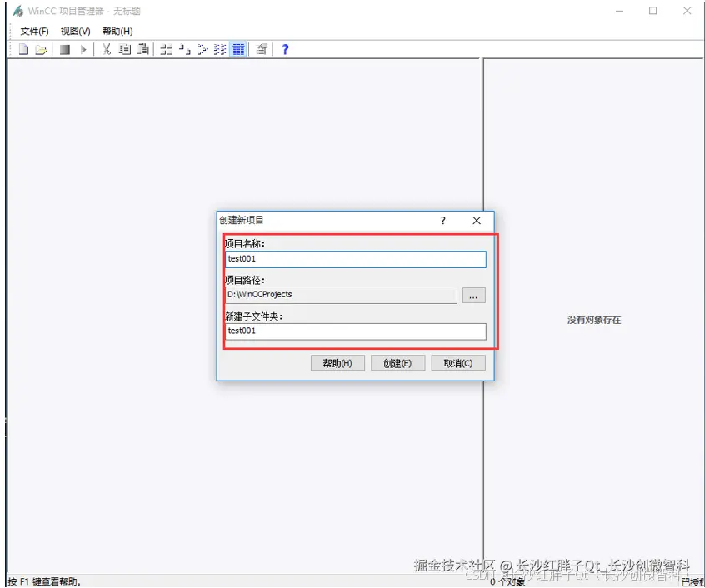Screen dimensions: 705x588
Task: Click the Paste toolbar icon
Action: click(x=142, y=48)
